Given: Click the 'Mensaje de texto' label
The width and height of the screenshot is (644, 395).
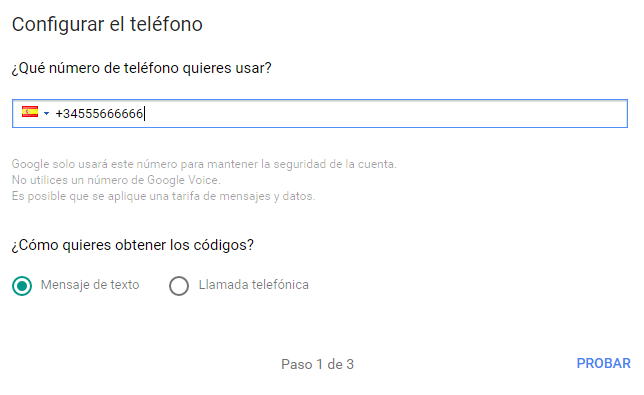Looking at the screenshot, I should pos(90,285).
